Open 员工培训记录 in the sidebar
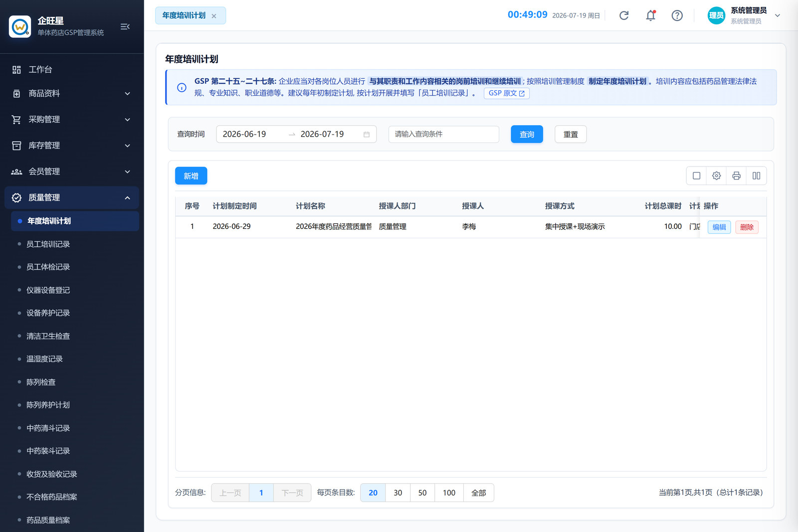798x532 pixels. (75, 244)
